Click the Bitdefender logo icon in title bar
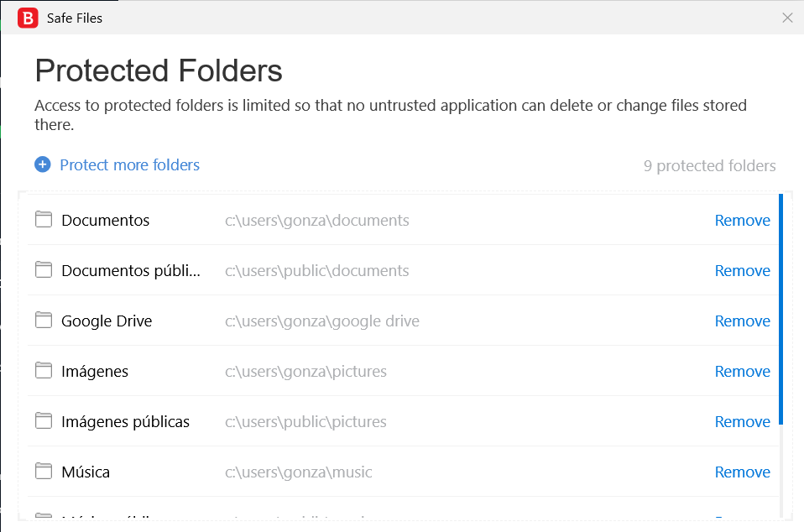804x532 pixels. click(28, 18)
